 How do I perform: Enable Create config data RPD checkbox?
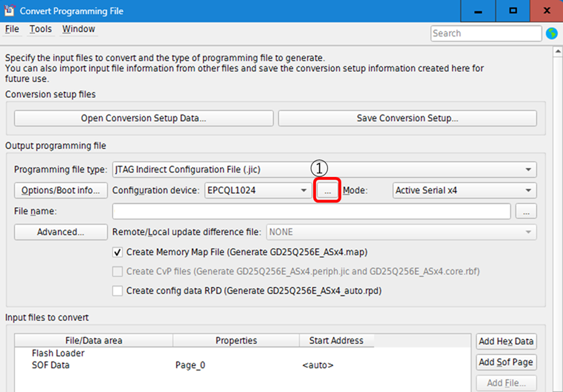tap(118, 291)
